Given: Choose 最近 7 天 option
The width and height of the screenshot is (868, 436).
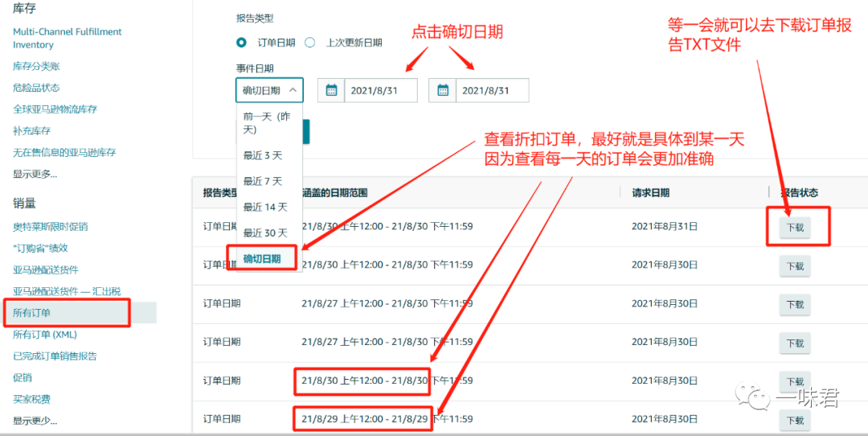Looking at the screenshot, I should click(269, 181).
